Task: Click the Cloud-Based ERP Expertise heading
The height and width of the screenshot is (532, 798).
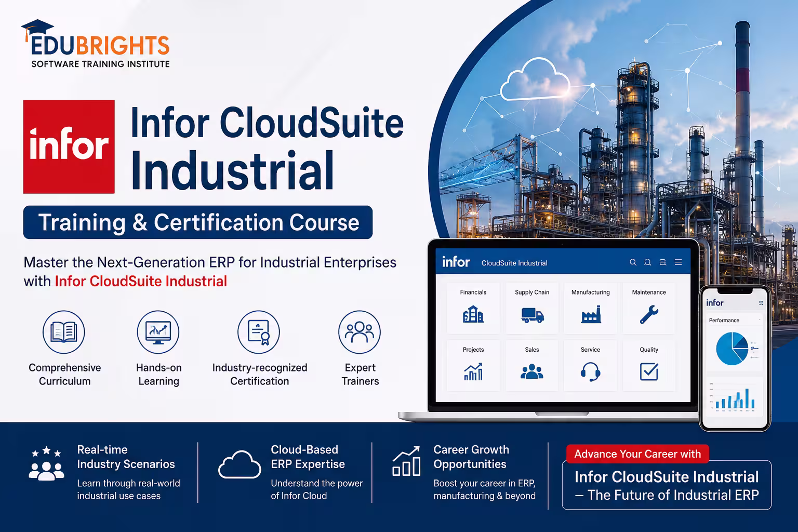Action: click(x=308, y=457)
